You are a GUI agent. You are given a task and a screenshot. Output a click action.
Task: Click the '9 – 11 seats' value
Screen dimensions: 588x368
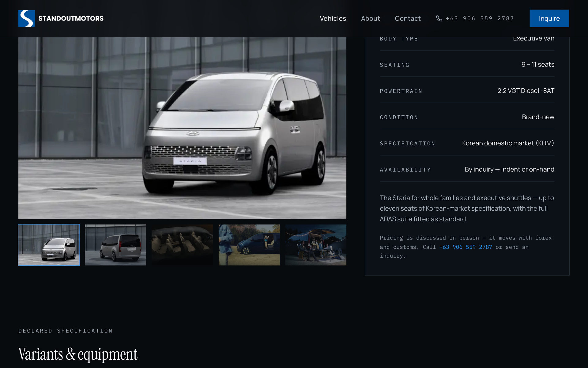[538, 64]
